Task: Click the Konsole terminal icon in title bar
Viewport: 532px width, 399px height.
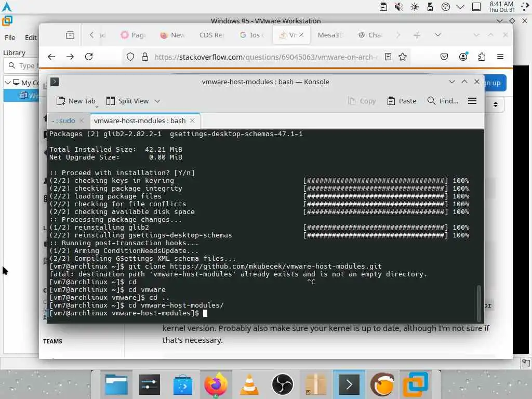Action: point(55,82)
